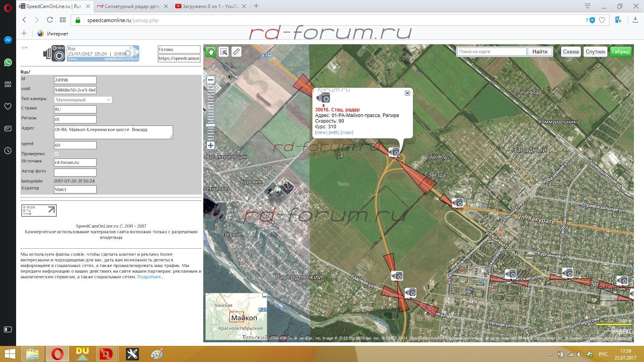Screen dimensions: 644x362
Task: Click the map zoom in plus button
Action: pos(211,146)
